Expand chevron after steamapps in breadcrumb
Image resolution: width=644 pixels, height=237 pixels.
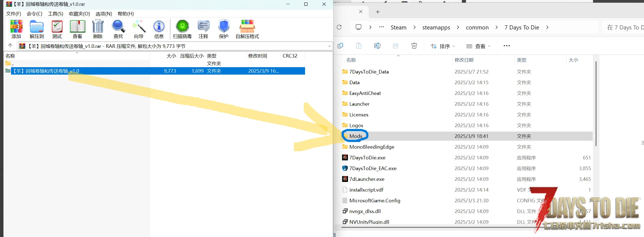tap(458, 27)
